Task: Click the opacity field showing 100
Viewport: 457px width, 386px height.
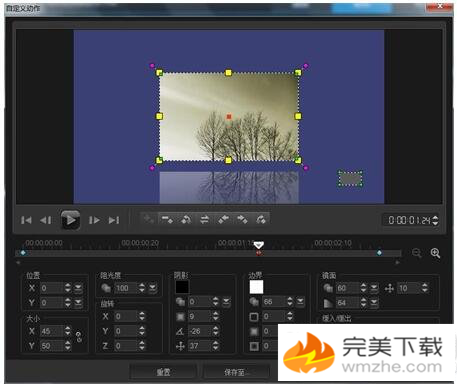Action: tap(126, 288)
